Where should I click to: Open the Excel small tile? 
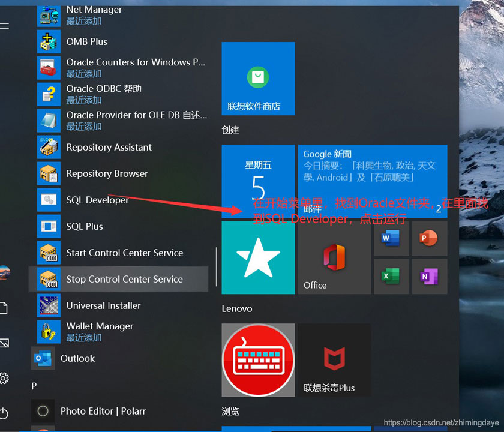coord(391,276)
